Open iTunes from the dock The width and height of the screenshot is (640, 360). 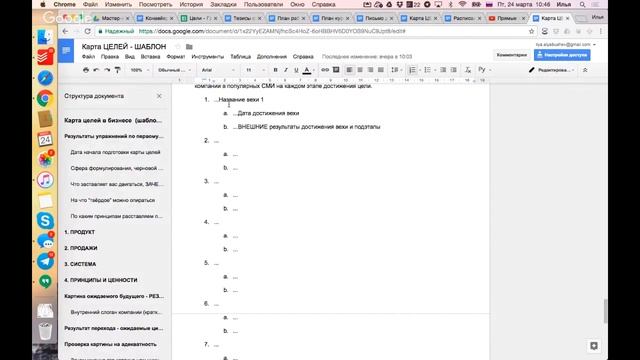coord(45,180)
